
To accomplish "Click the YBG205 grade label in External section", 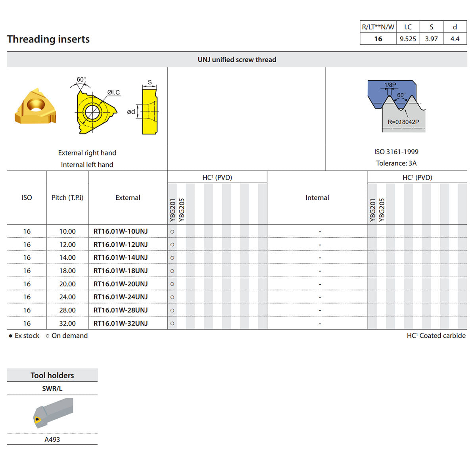I will coord(182,210).
